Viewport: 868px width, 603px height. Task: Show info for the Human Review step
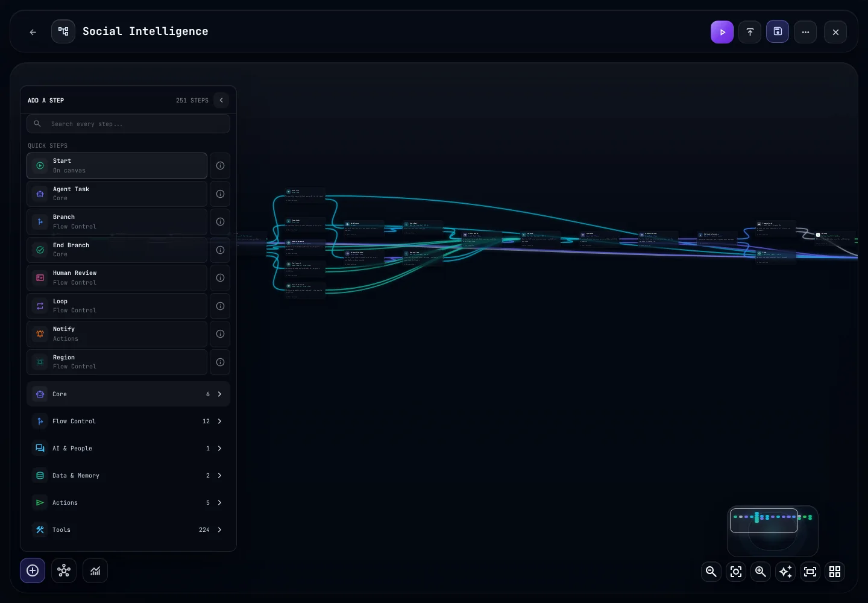tap(220, 277)
